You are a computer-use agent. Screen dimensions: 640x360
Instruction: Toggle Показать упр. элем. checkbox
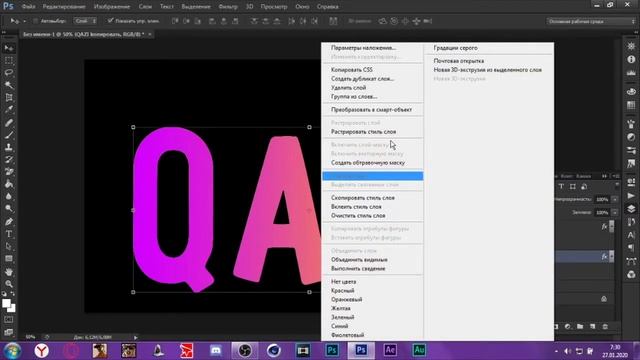[110, 20]
